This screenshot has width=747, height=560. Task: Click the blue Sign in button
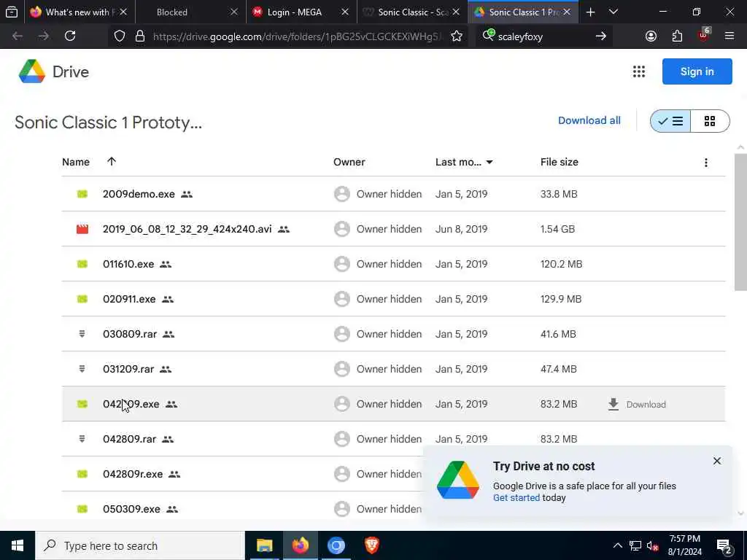[697, 71]
